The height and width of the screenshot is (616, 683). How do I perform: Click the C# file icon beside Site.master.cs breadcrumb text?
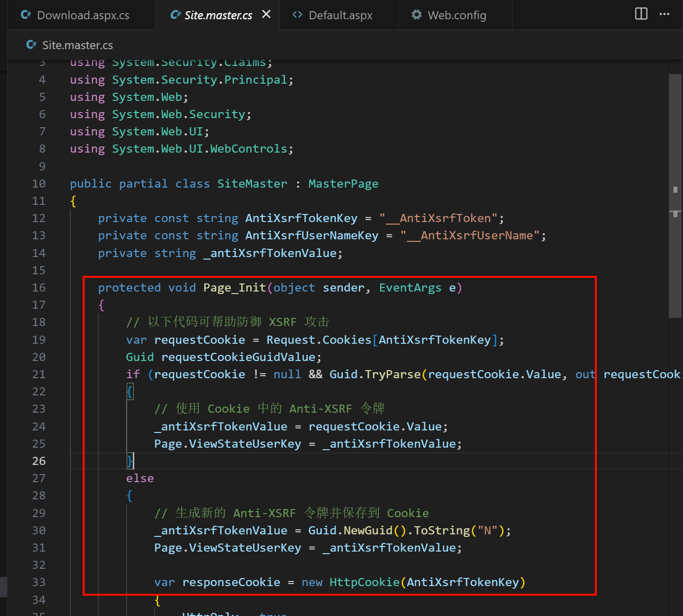pyautogui.click(x=30, y=45)
